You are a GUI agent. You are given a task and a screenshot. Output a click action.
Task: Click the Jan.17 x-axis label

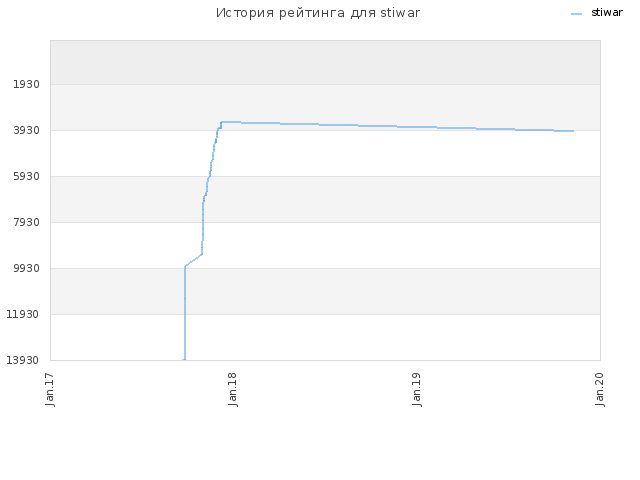pyautogui.click(x=50, y=389)
